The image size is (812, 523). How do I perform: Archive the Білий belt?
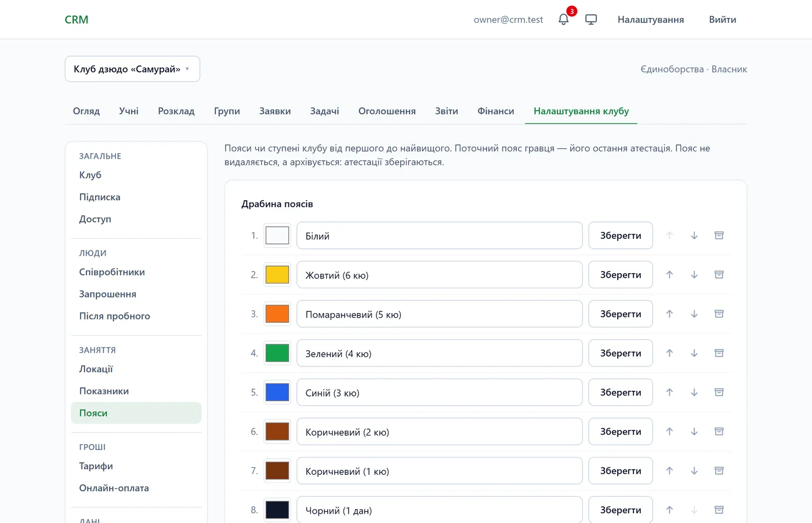719,235
